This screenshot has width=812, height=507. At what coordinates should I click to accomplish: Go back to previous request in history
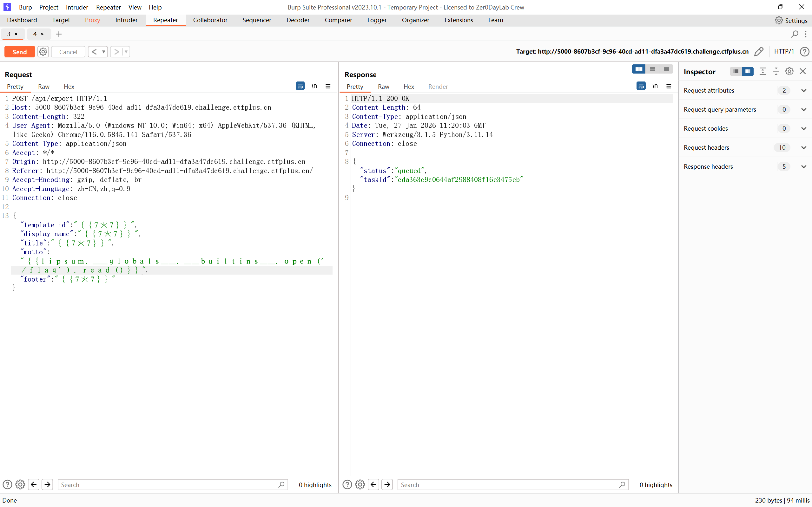[x=94, y=52]
